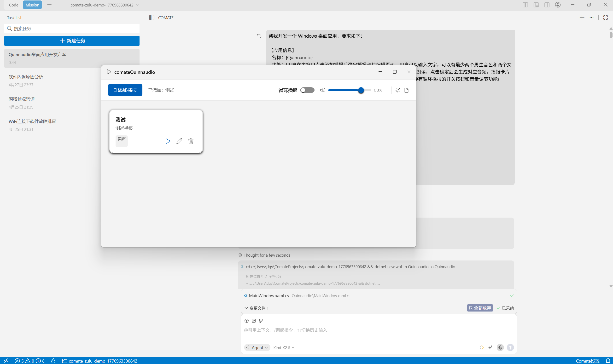Screen dimensions: 613x364
Task: Click the microphone voice input icon
Action: pos(500,347)
